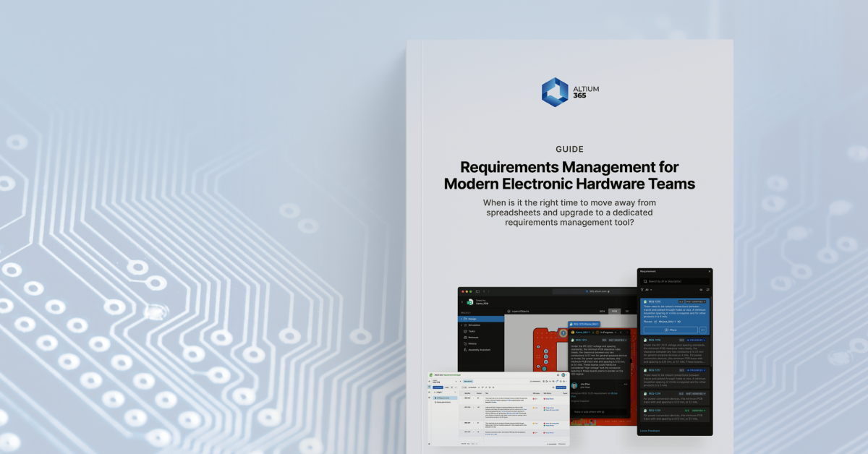Open the sort options icon beside the eye icon
The width and height of the screenshot is (868, 454).
pyautogui.click(x=707, y=290)
